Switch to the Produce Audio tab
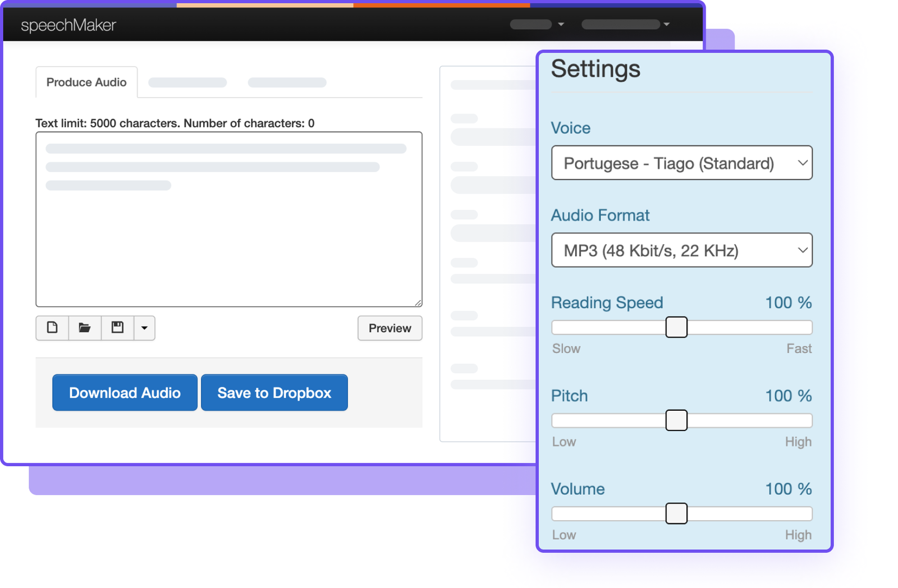Screen dimensions: 898x588 tap(86, 82)
